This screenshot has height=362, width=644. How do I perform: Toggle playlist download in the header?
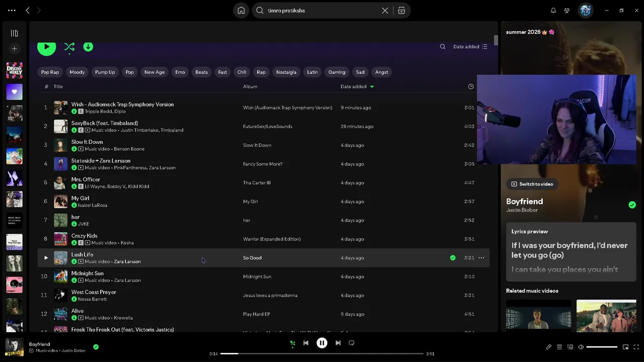88,47
